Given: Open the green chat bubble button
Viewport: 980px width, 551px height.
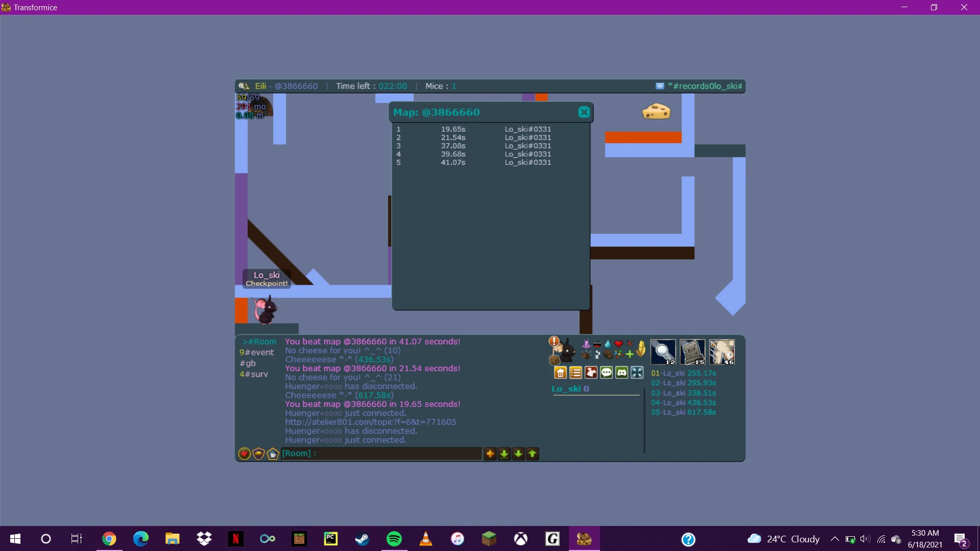Looking at the screenshot, I should point(606,373).
